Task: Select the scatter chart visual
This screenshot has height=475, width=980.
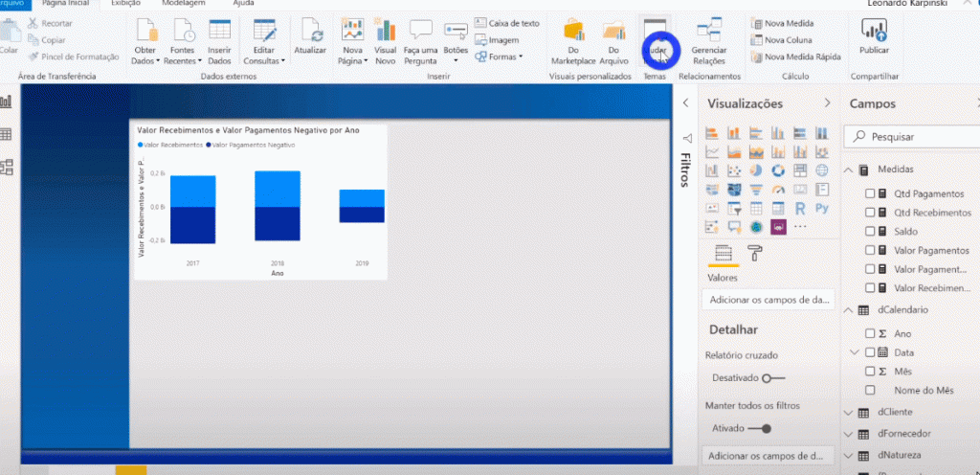Action: 734,170
